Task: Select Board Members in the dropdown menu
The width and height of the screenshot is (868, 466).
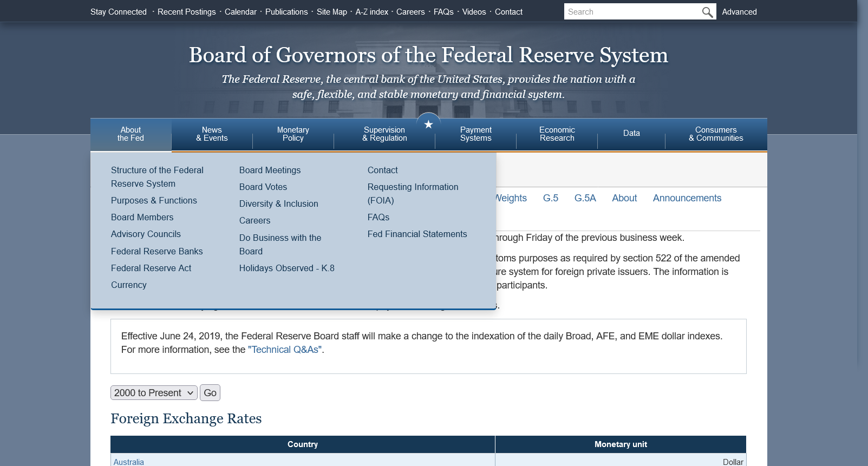Action: (x=142, y=218)
